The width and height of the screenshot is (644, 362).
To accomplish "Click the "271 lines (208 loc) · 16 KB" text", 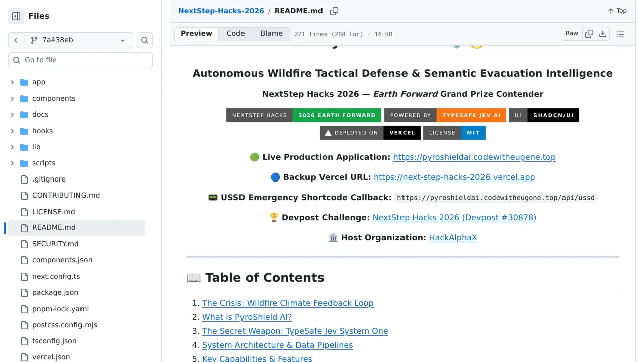I will 344,34.
